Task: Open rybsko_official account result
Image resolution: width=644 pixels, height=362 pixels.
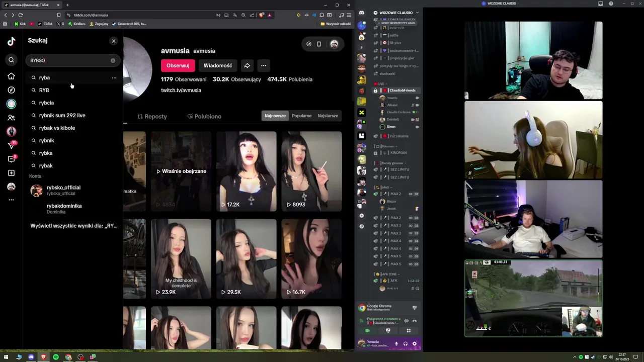Action: click(x=74, y=190)
